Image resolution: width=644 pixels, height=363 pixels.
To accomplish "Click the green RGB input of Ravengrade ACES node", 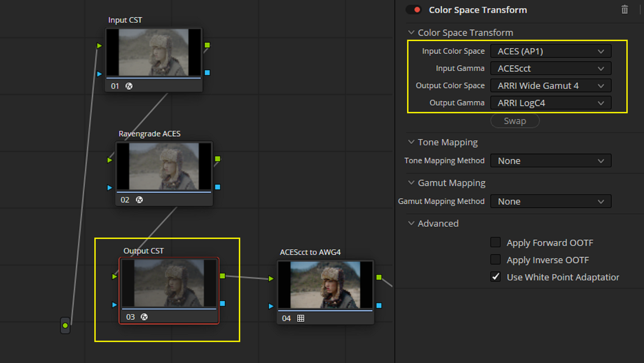I will pos(110,160).
